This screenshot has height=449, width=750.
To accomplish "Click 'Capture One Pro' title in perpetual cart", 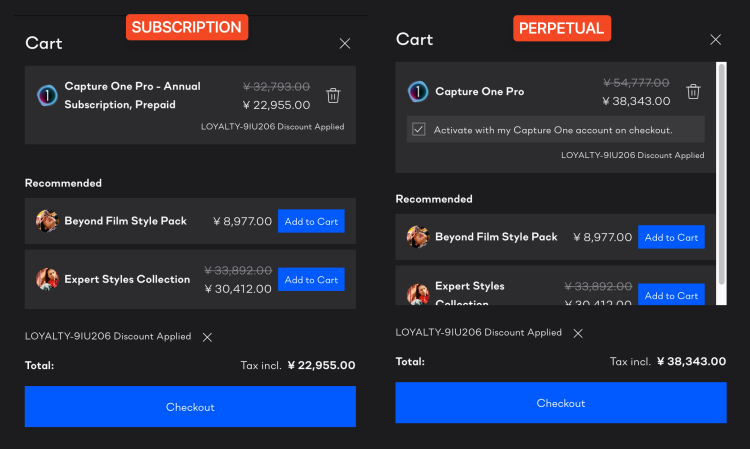I will (x=479, y=91).
